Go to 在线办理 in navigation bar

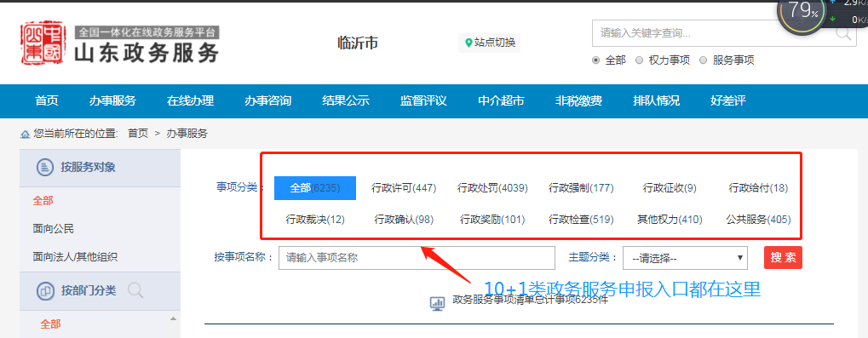click(x=190, y=100)
